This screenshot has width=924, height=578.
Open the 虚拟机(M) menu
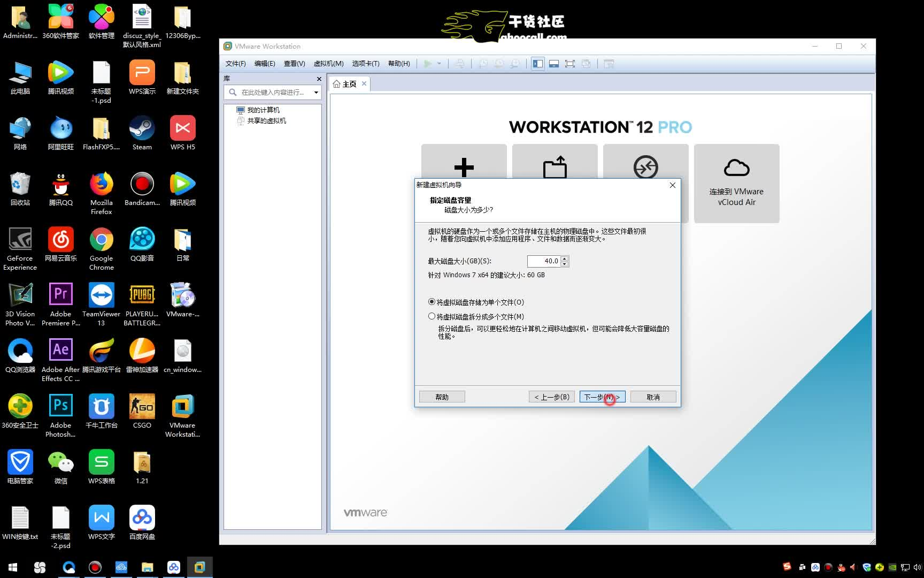coord(328,64)
